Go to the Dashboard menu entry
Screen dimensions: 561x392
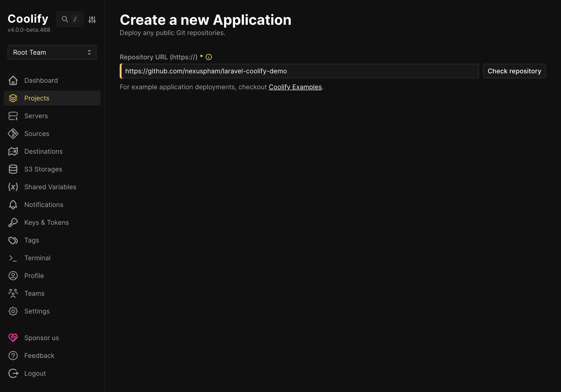41,80
